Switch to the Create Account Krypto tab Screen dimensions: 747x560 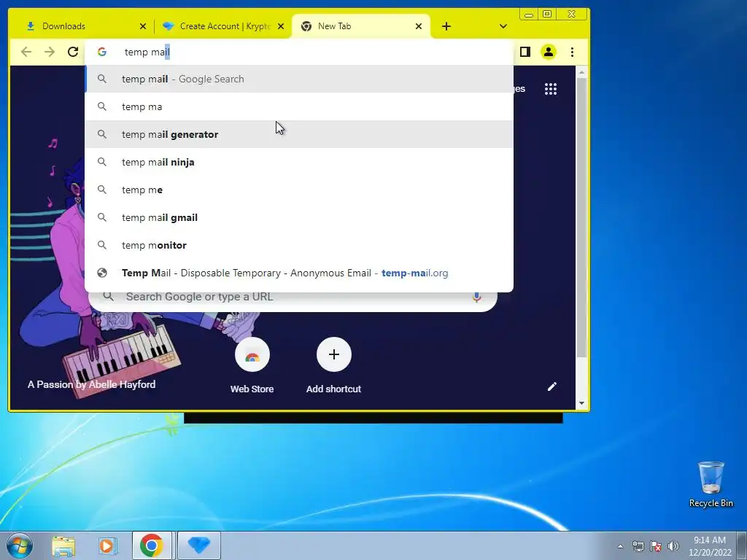click(x=222, y=26)
